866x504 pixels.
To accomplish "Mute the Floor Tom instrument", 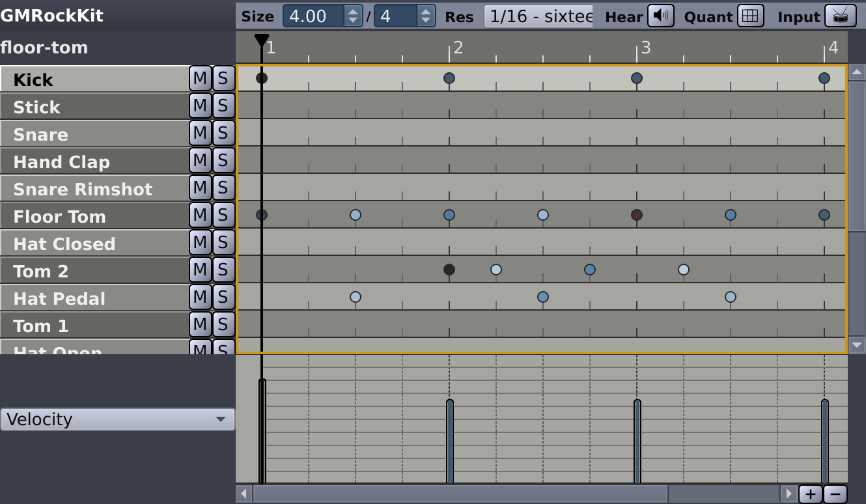I will point(200,216).
